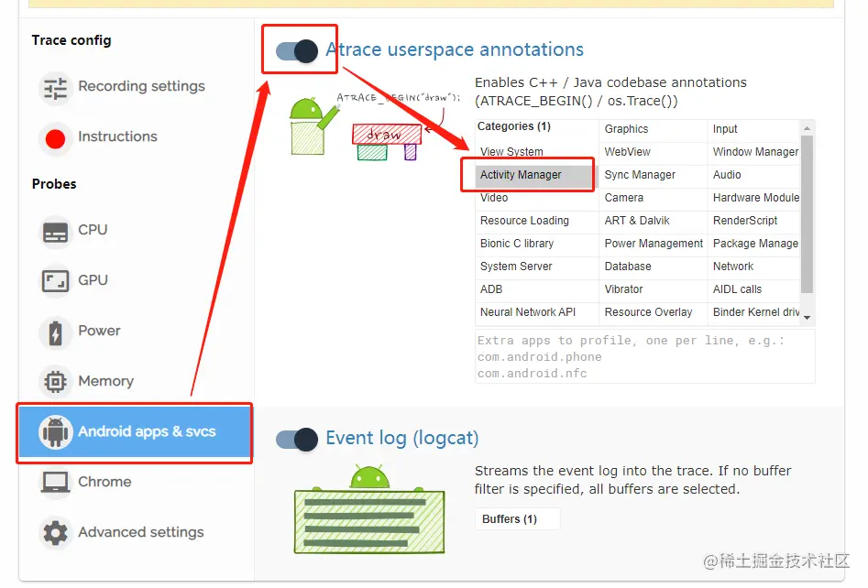Click the categories list scroll-down arrow
The image size is (868, 588).
808,318
